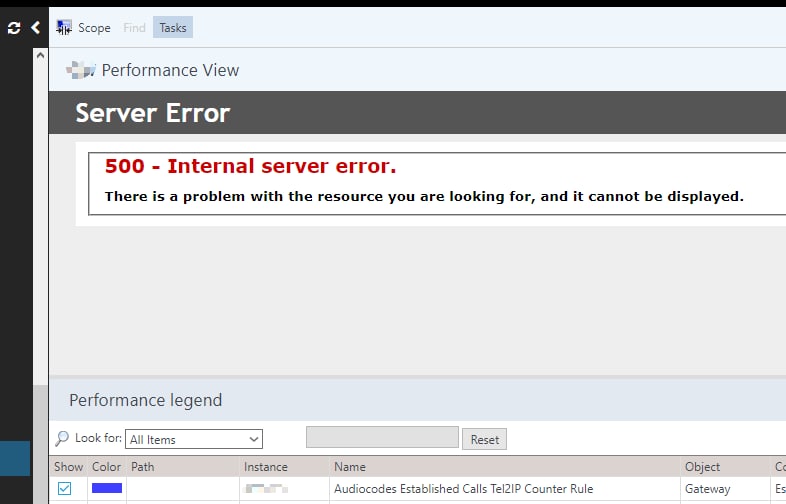Click the highlighted blue item in left sidebar
This screenshot has height=504, width=786.
coord(15,458)
